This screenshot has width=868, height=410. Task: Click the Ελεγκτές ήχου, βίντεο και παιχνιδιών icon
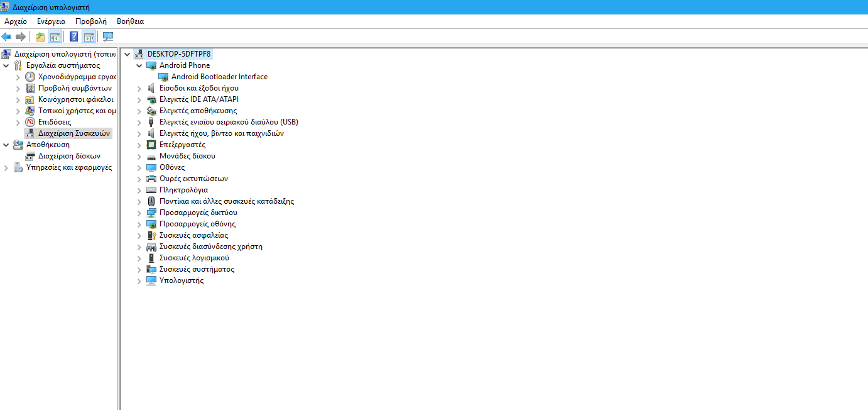151,133
